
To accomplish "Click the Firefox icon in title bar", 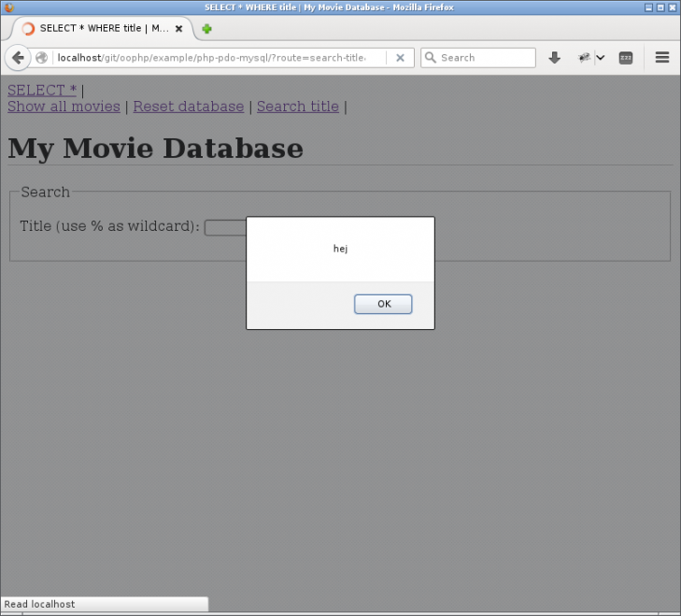I will coord(8,7).
